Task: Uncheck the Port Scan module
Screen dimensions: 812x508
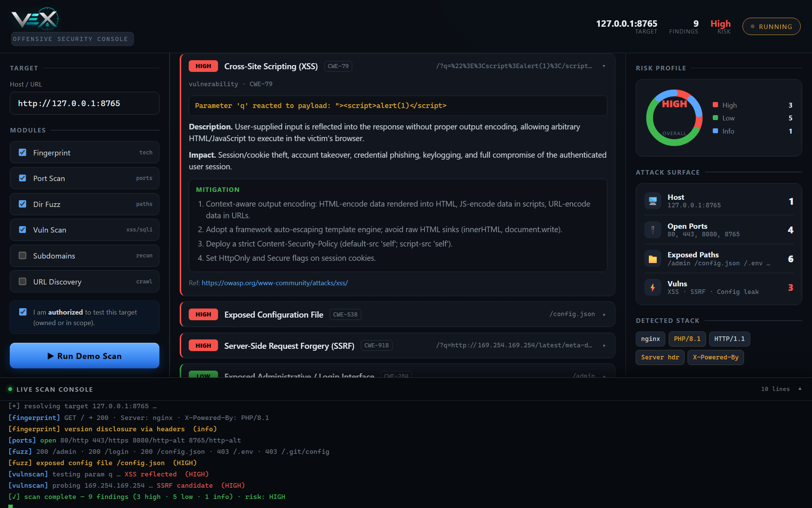Action: 23,178
